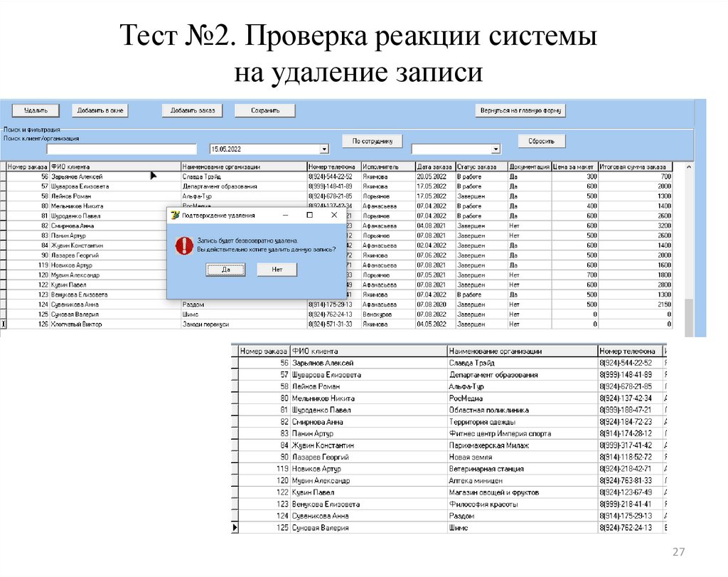Screen dimensions: 728x577
Task: Cancel deletion with Нет button
Action: [x=277, y=270]
